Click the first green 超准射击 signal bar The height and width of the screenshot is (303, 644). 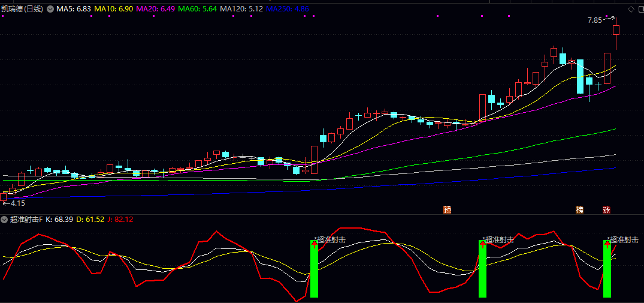click(x=314, y=269)
